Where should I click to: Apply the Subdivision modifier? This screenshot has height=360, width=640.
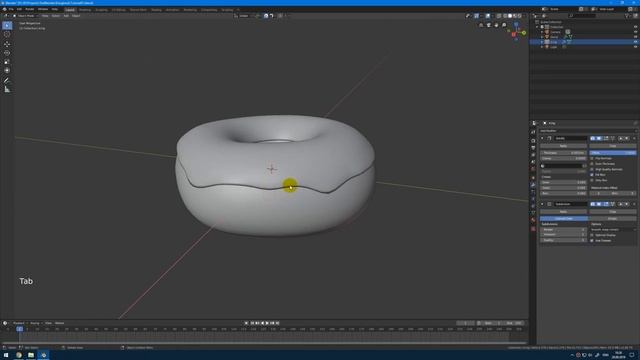563,212
